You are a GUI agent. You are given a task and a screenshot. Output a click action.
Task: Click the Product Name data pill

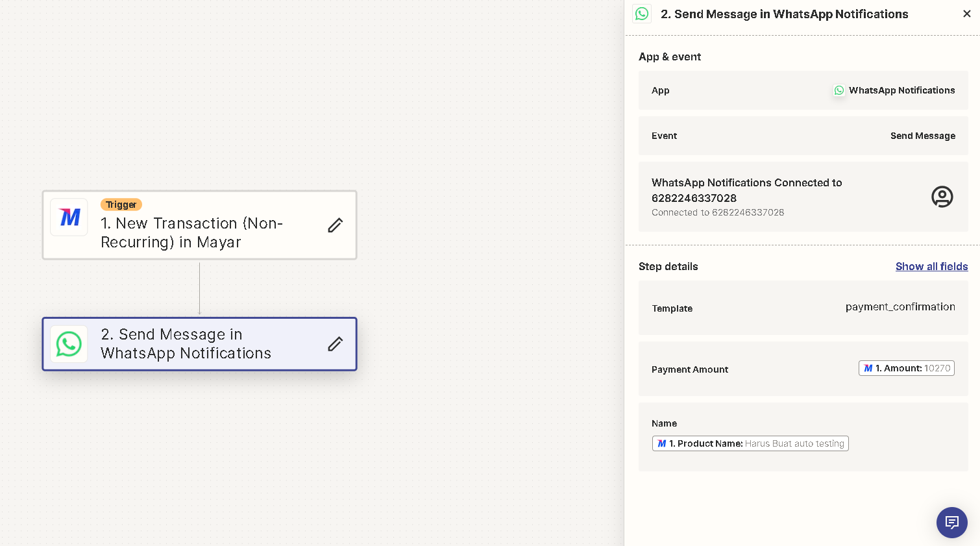[750, 443]
